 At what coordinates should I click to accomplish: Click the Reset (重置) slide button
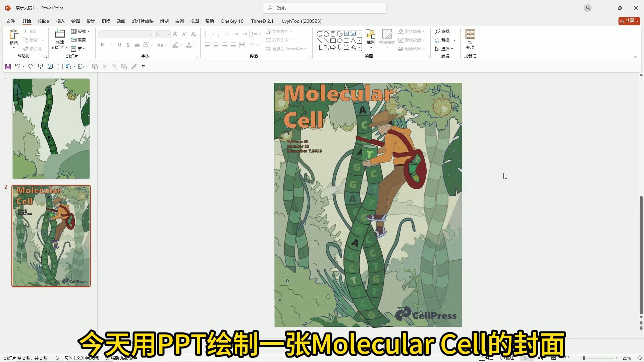click(79, 40)
